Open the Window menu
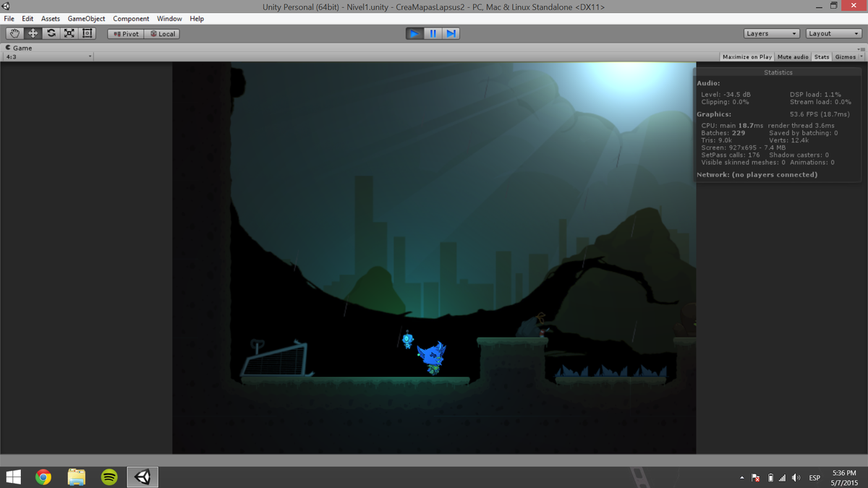868x488 pixels. click(x=169, y=19)
